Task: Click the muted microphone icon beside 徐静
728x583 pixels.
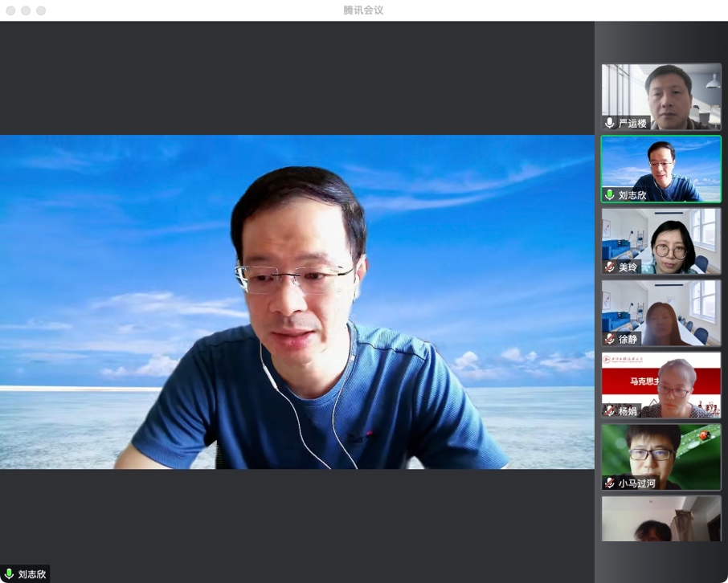Action: (x=610, y=339)
